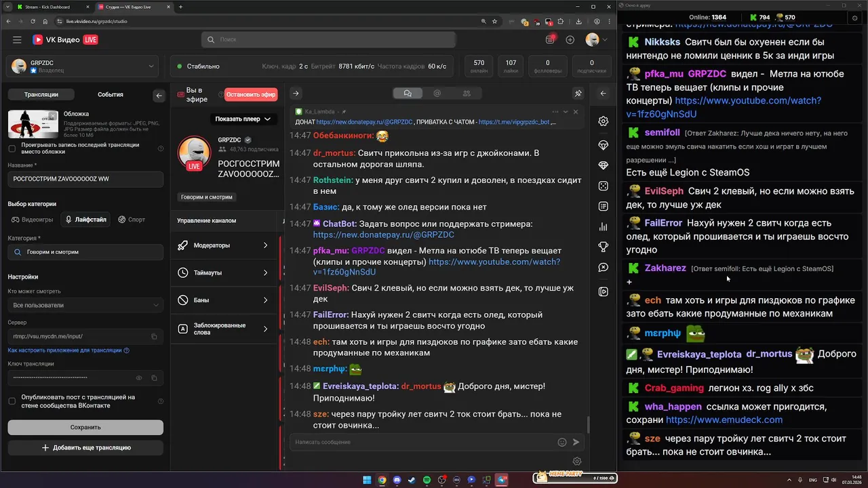Click the chat scrollbar thumb
868x488 pixels.
tap(588, 425)
